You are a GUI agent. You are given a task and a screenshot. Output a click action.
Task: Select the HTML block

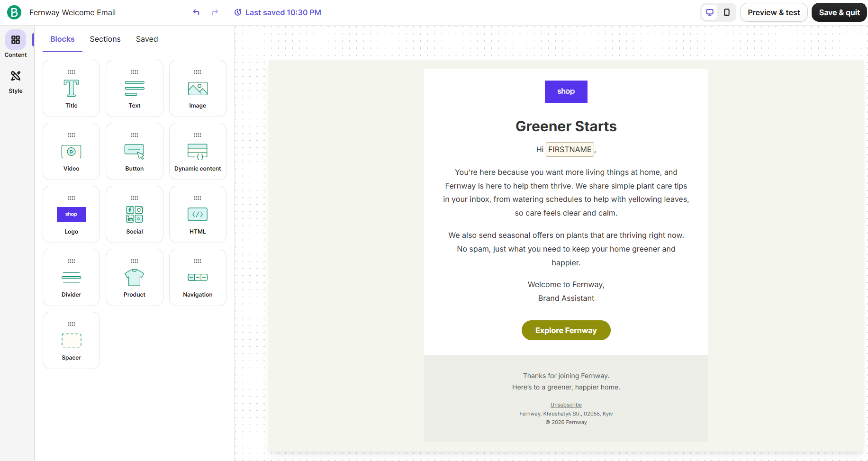[x=198, y=215]
